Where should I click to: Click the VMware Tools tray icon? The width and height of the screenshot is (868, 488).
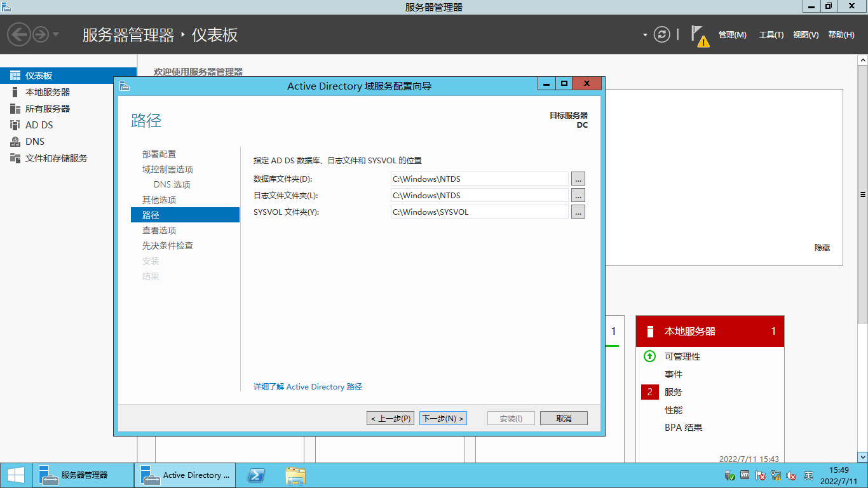coord(744,474)
